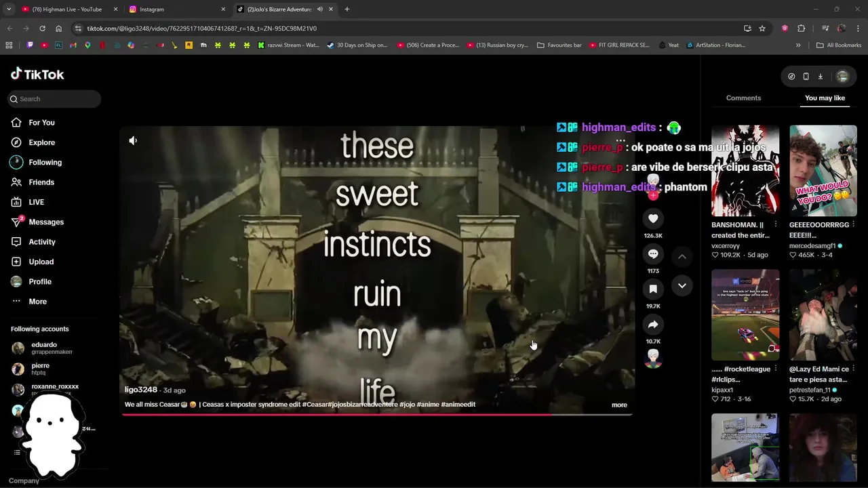Open the browser extensions puzzle icon
This screenshot has width=868, height=488.
click(x=801, y=28)
